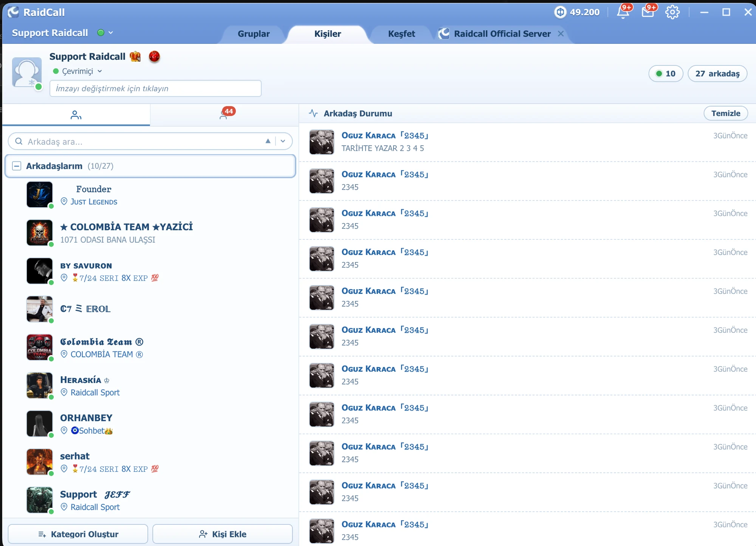Click the RaidCall logo icon in title bar
The height and width of the screenshot is (546, 756).
(x=13, y=12)
